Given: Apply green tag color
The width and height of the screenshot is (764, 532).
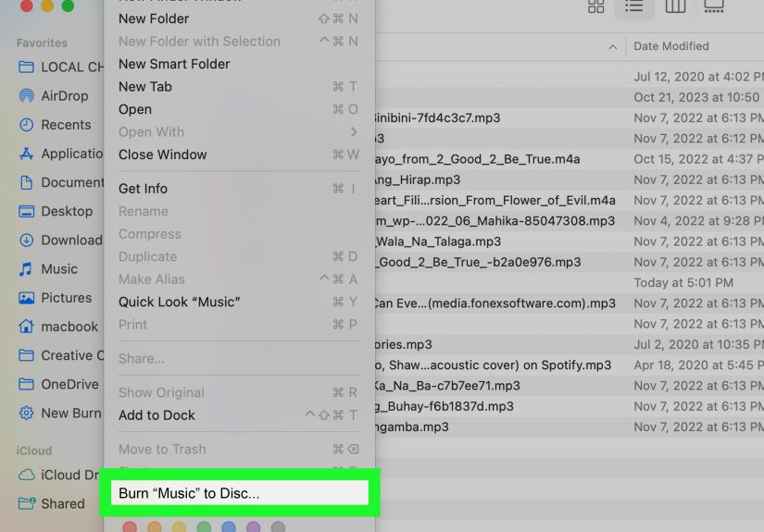Looking at the screenshot, I should (204, 527).
